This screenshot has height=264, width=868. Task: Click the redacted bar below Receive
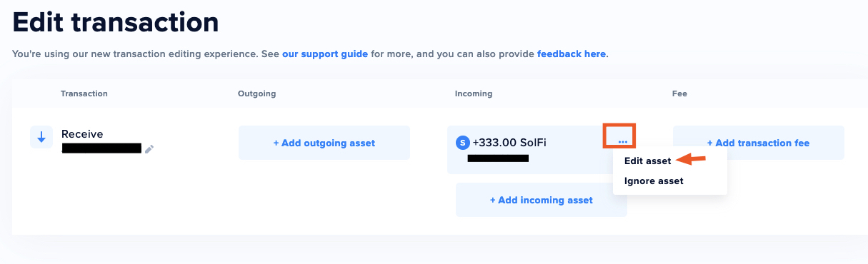(x=101, y=148)
